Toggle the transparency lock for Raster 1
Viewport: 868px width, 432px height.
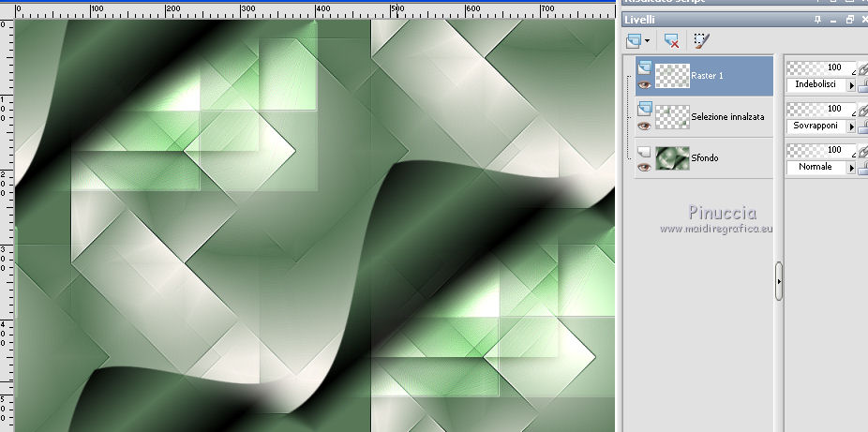pos(863,85)
